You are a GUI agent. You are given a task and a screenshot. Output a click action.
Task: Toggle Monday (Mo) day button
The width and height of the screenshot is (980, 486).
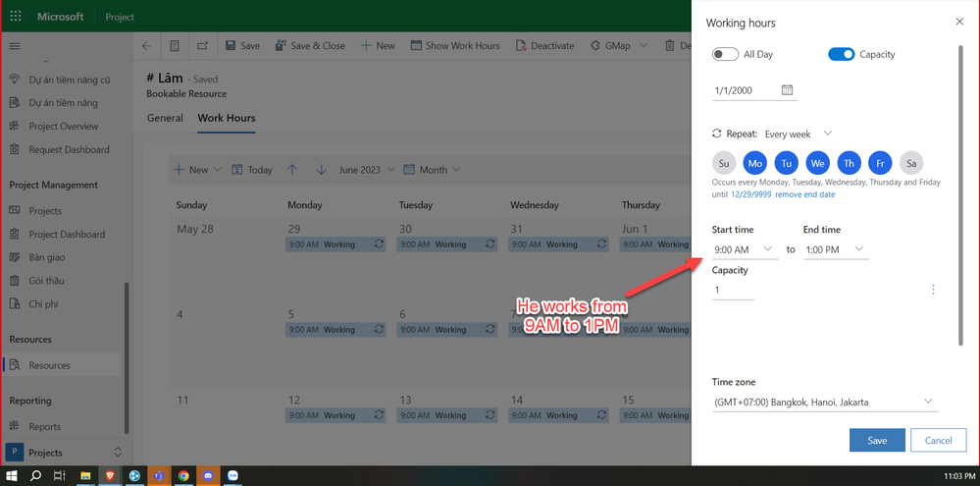coord(755,163)
